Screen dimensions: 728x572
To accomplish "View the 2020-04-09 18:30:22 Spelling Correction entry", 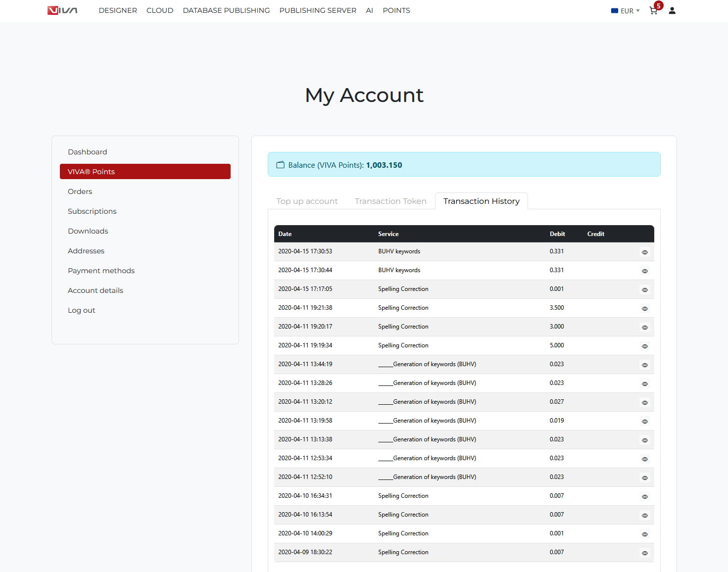I will (644, 553).
